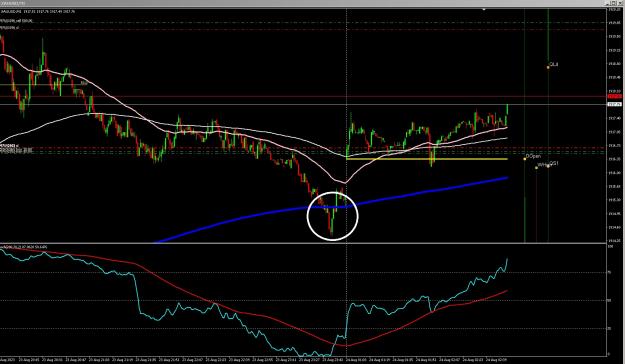Select the solid red horizontal price line
The width and height of the screenshot is (625, 364).
coord(303,96)
